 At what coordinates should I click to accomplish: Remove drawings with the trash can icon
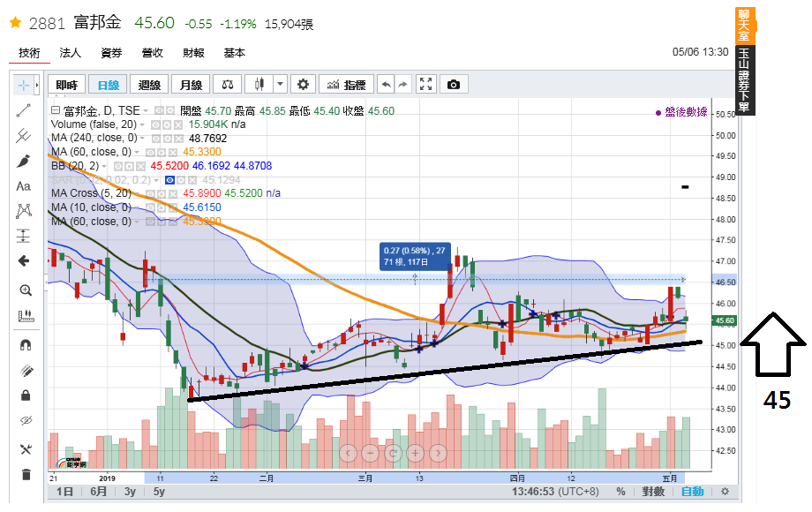[x=26, y=474]
